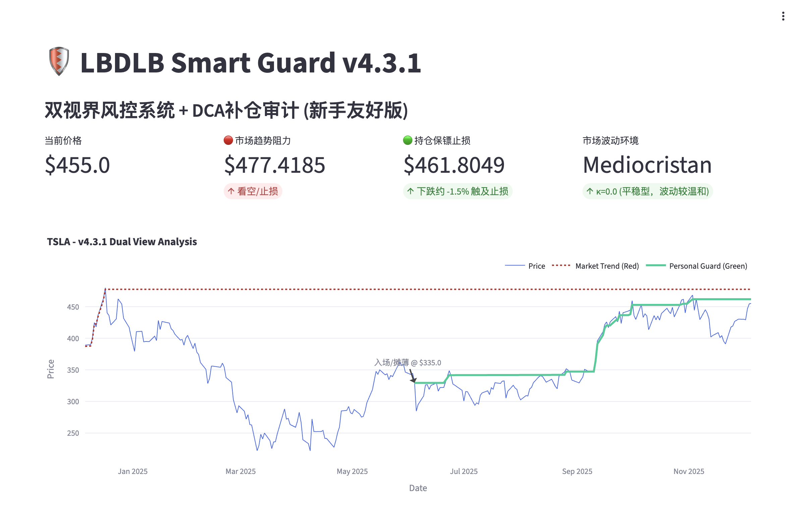Click the green circle guard stop-loss icon
This screenshot has width=792, height=532.
coord(408,141)
